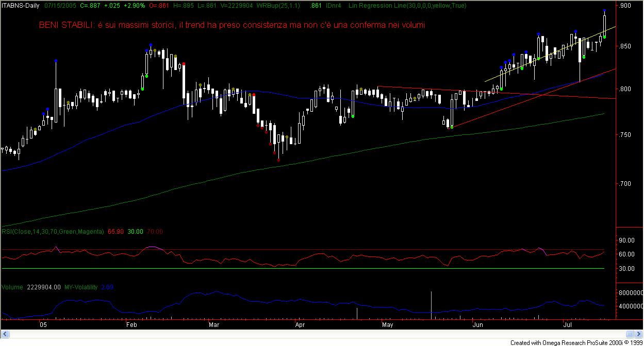Click the scrollbar right arrow button
The height and width of the screenshot is (346, 644).
tap(640, 333)
